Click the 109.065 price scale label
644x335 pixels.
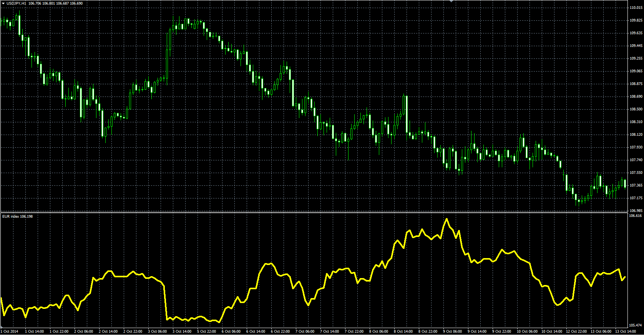tap(636, 71)
